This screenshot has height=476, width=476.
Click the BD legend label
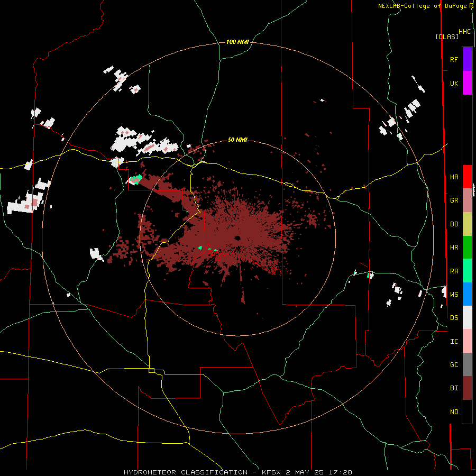(454, 224)
